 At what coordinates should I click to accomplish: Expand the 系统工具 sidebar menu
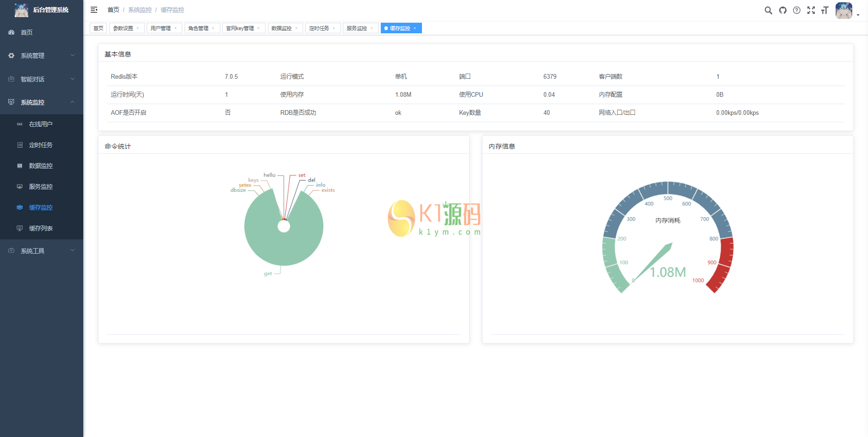point(42,251)
